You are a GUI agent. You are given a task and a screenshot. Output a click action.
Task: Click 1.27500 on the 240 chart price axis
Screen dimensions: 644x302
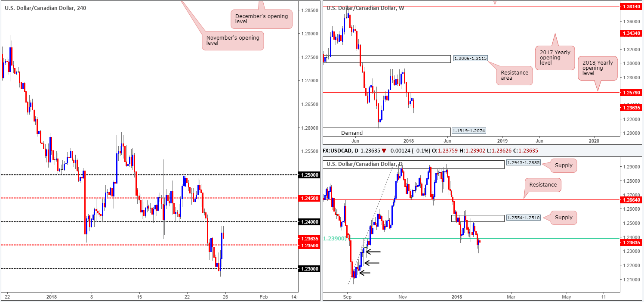(x=311, y=57)
